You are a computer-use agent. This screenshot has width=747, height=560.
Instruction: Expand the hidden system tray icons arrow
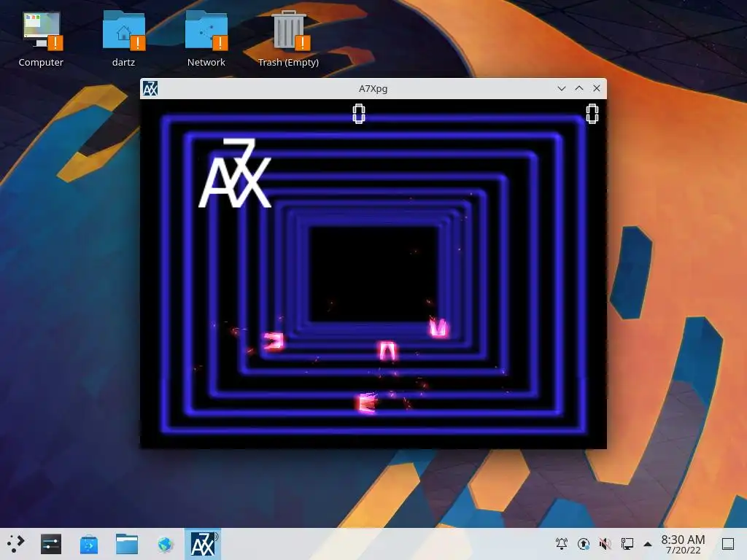648,544
